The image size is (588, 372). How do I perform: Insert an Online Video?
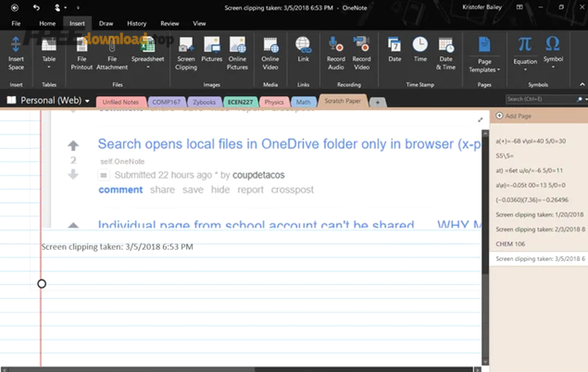pyautogui.click(x=270, y=54)
